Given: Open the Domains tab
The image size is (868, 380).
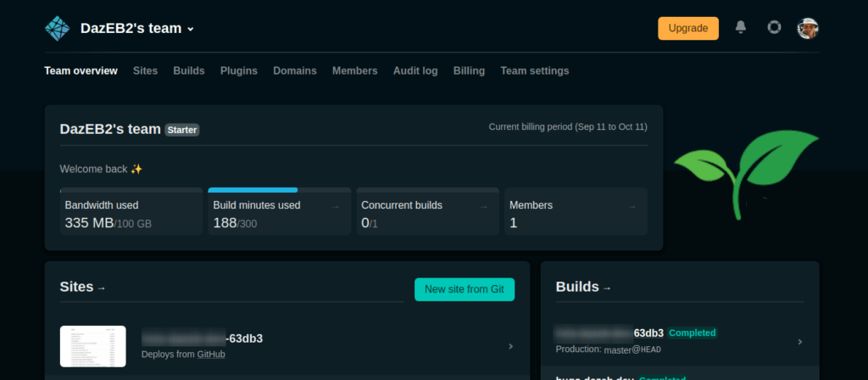Looking at the screenshot, I should point(294,71).
